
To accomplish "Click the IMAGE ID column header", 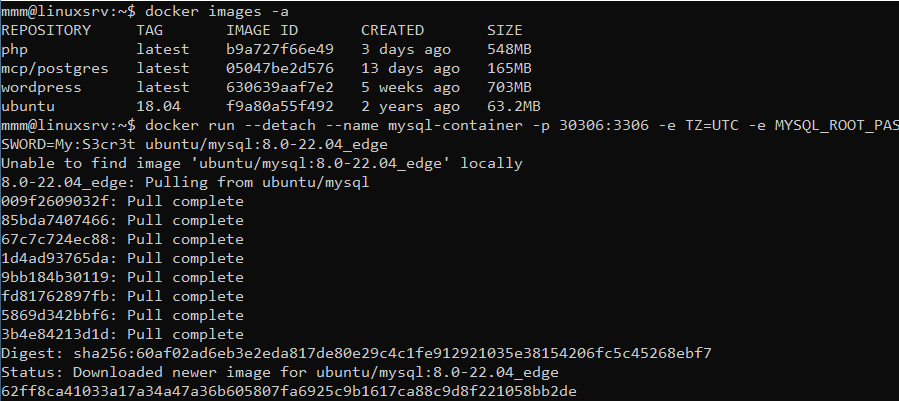I will 262,30.
